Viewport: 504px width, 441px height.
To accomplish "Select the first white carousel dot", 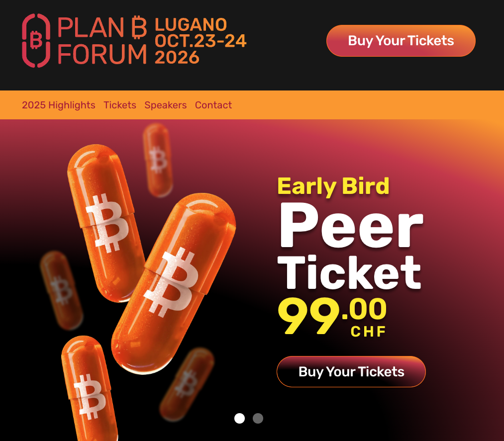I will pyautogui.click(x=239, y=418).
